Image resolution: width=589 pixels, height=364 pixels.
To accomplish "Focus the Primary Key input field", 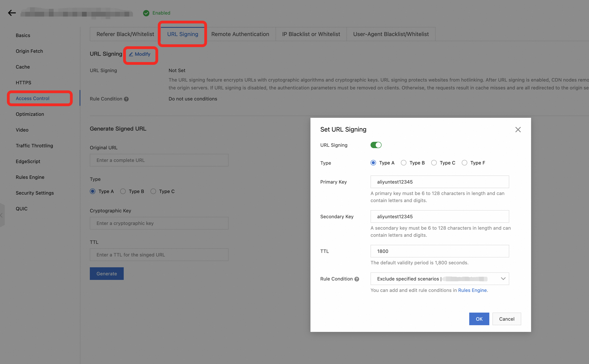I will coord(440,182).
